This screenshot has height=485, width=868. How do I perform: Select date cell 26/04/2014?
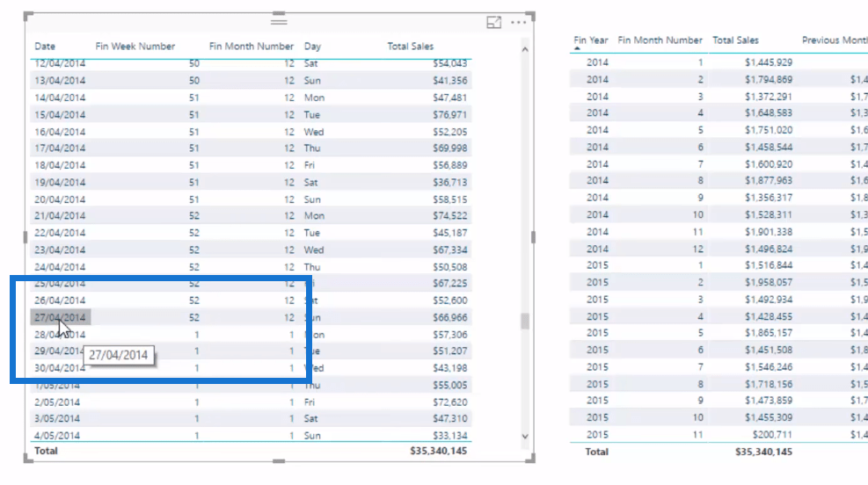point(60,300)
